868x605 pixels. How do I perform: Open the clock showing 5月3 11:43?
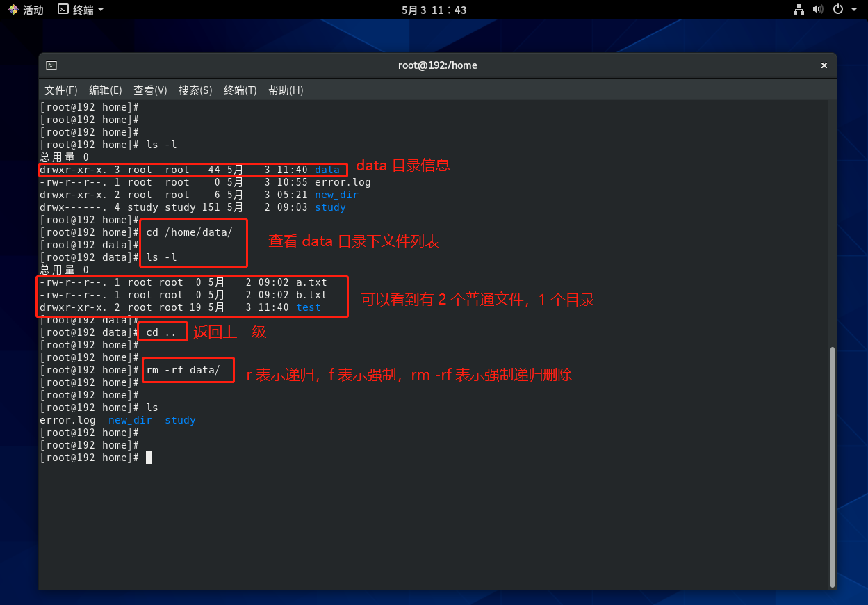(434, 10)
